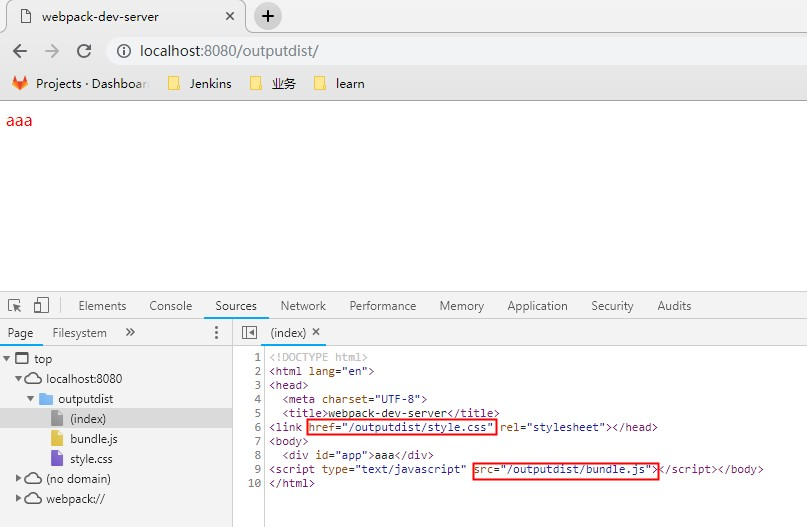Viewport: 807px width, 527px height.
Task: Open the Jenkins bookmark folder
Action: (200, 83)
